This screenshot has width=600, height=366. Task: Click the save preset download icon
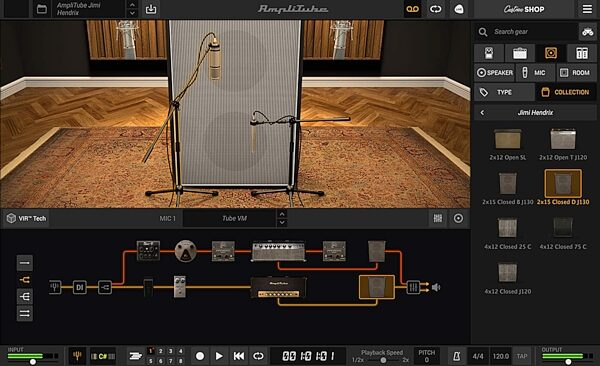pyautogui.click(x=151, y=9)
